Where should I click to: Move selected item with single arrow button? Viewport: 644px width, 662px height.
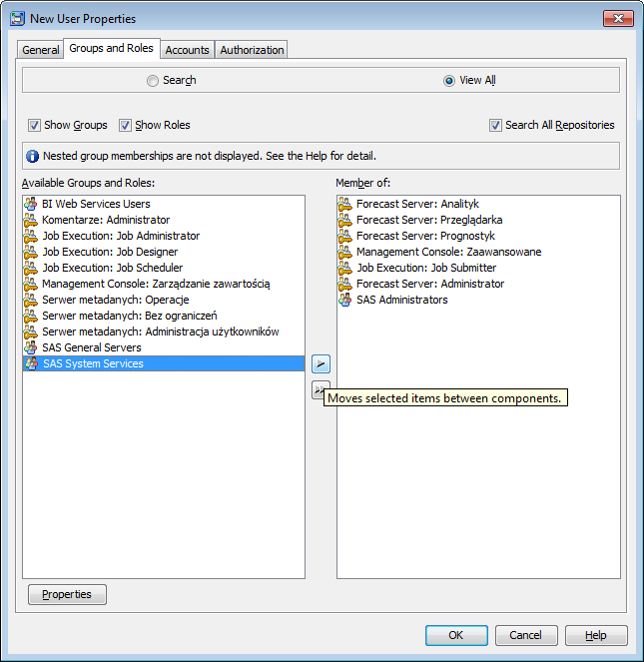point(321,363)
